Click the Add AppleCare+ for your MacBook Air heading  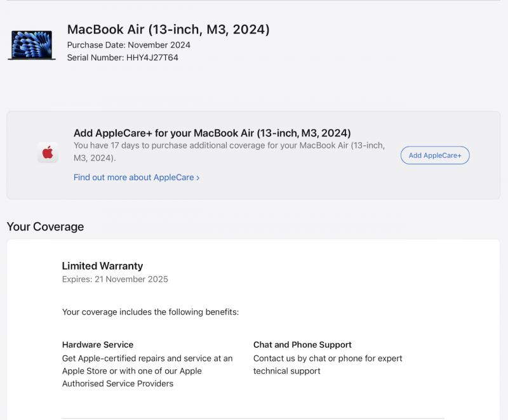tap(212, 133)
